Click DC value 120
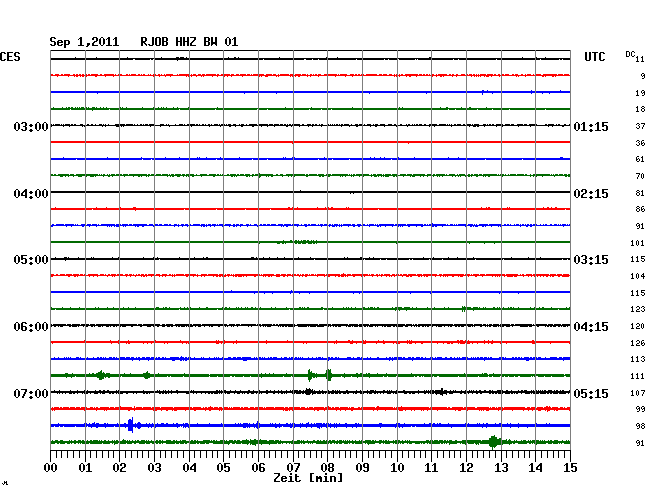This screenshot has height=494, width=650. coord(638,326)
